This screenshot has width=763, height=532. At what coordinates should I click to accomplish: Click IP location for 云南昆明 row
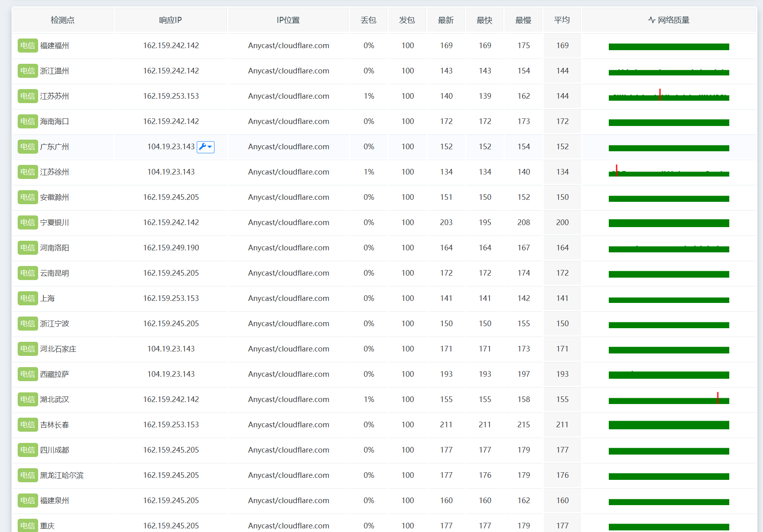(289, 273)
